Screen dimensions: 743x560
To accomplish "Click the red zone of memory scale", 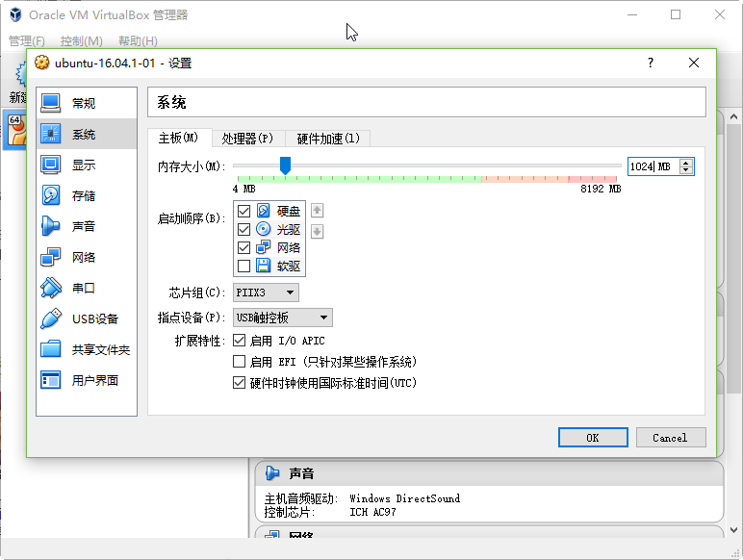I will click(592, 179).
